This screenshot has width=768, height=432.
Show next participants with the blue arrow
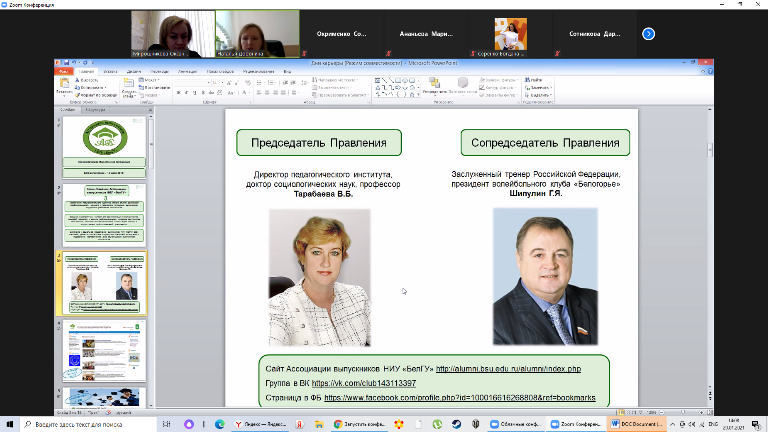pos(648,33)
